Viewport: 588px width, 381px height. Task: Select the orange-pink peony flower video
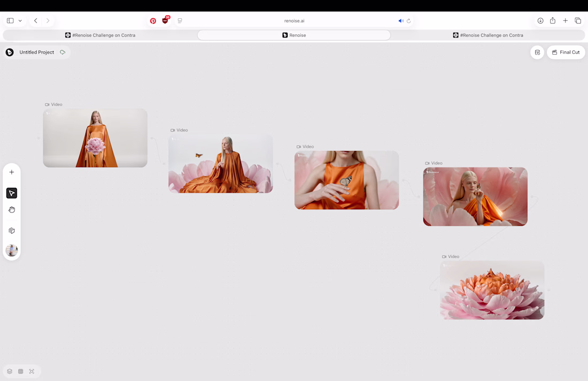coord(492,290)
